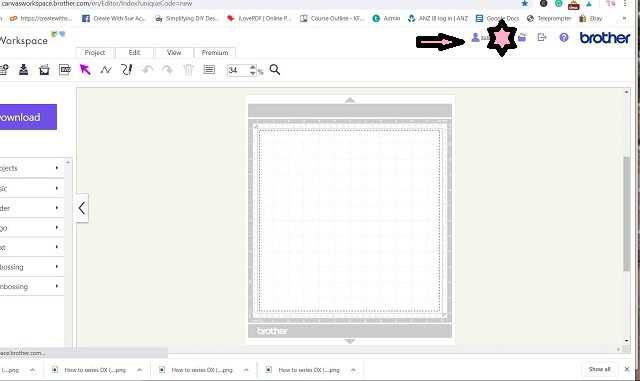The width and height of the screenshot is (640, 381).
Task: Open the Course Outline bookmark
Action: pyautogui.click(x=332, y=18)
